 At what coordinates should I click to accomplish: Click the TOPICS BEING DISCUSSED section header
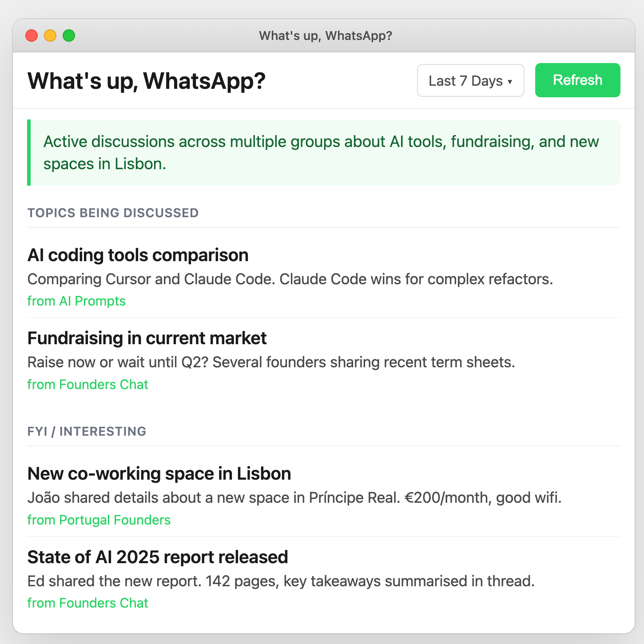[x=113, y=213]
